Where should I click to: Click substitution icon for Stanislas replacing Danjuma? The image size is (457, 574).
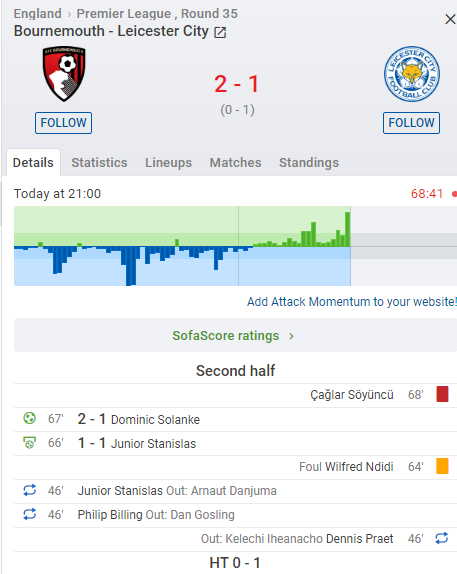pyautogui.click(x=29, y=490)
